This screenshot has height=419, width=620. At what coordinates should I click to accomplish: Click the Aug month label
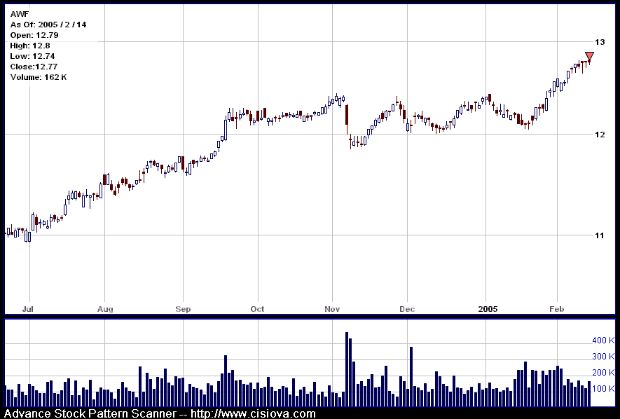click(x=105, y=309)
